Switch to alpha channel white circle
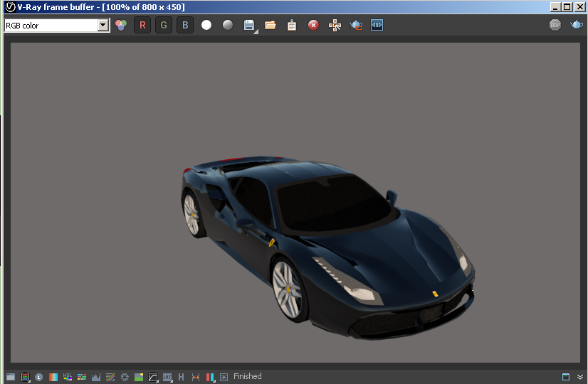Image resolution: width=588 pixels, height=384 pixels. click(x=206, y=25)
